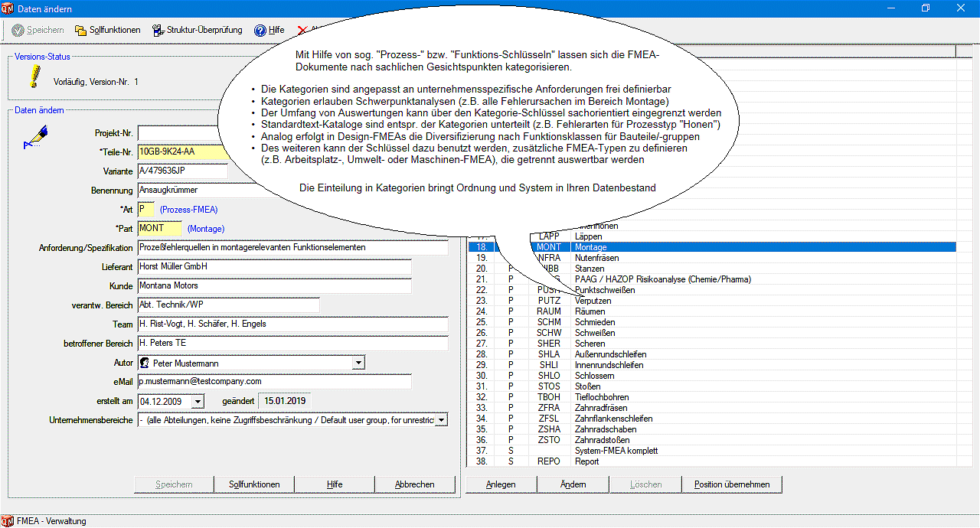This screenshot has height=528, width=980.
Task: Click the Ändern button
Action: [573, 484]
